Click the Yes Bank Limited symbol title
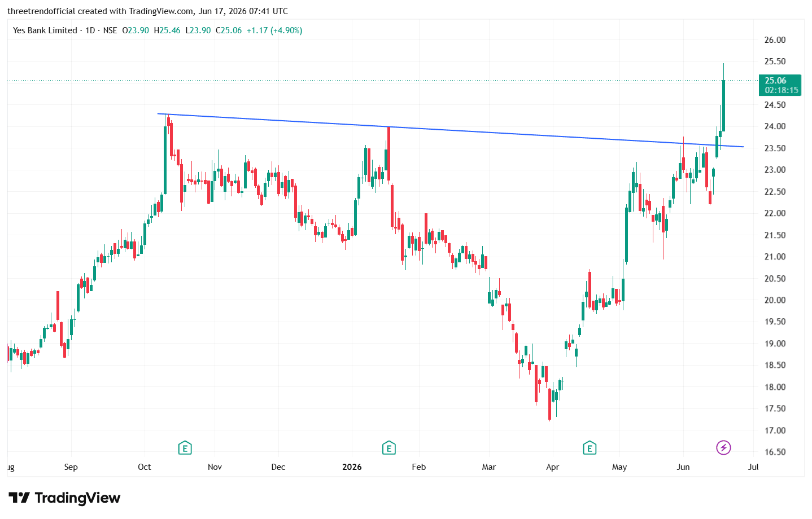The height and width of the screenshot is (519, 812). [45, 30]
